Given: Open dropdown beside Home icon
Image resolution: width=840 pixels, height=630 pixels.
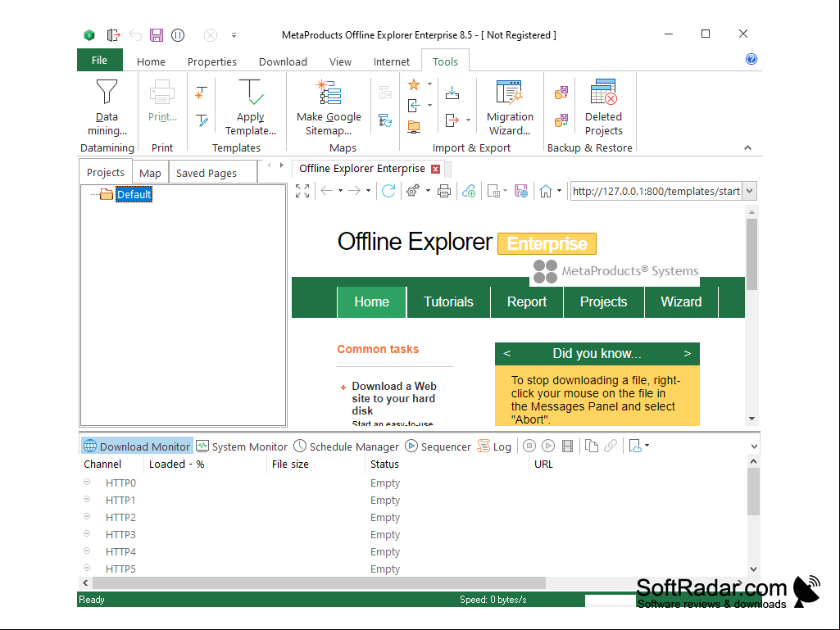Looking at the screenshot, I should pos(559,191).
